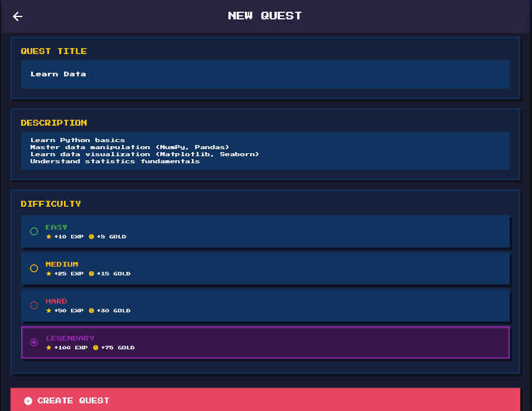532x411 pixels.
Task: Click the 'Learn data visualization' description line
Action: pos(144,154)
